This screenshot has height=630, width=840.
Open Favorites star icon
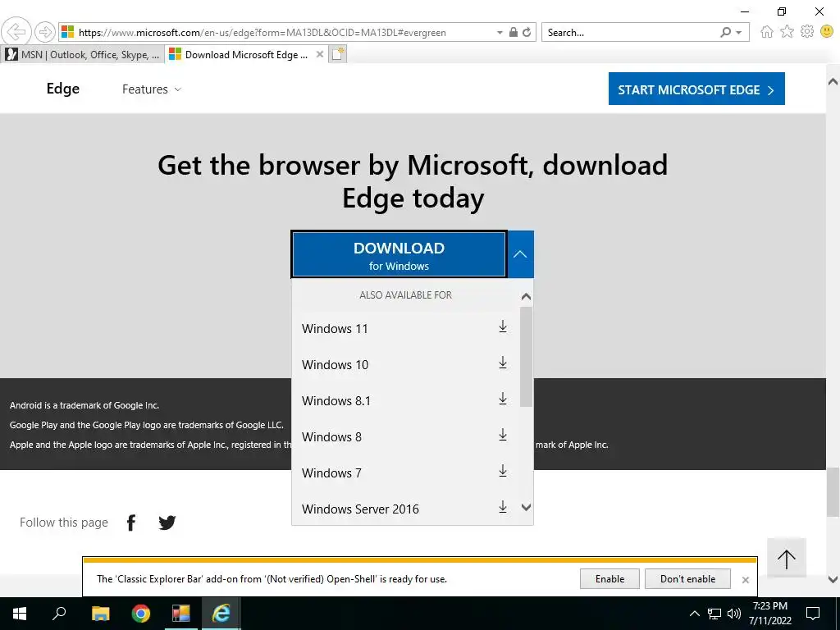click(x=787, y=32)
